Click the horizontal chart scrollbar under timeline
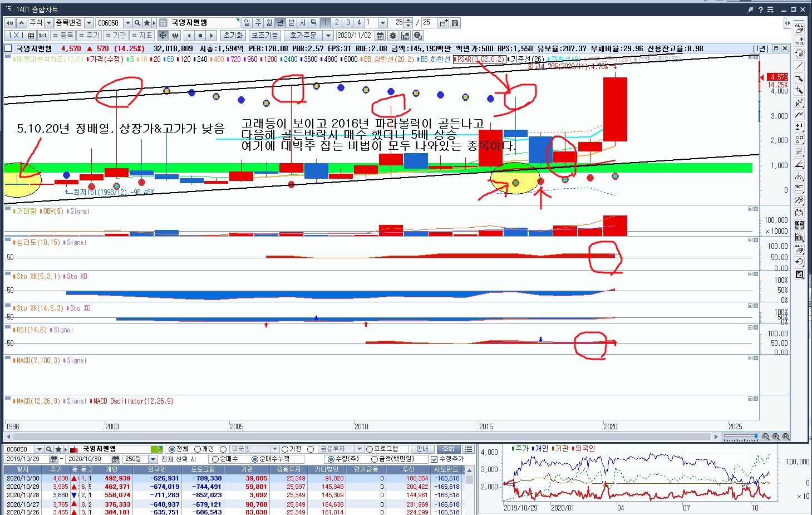 tap(356, 437)
